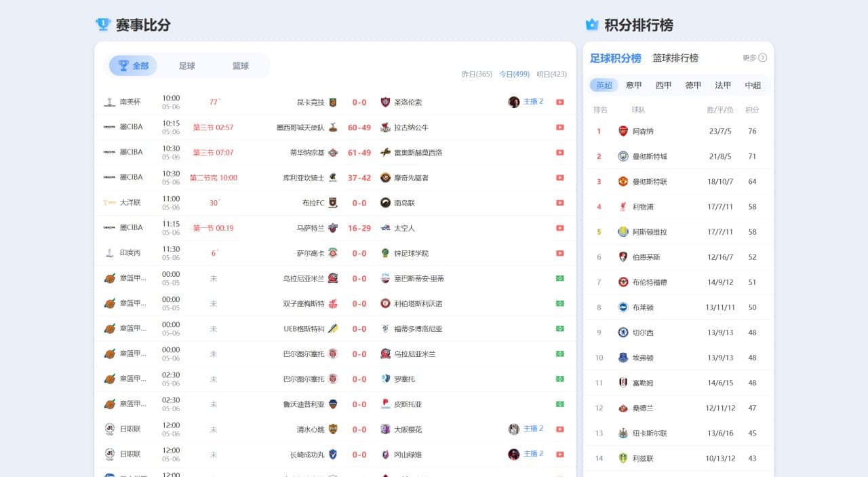The width and height of the screenshot is (868, 477).
Task: Open 阿斯顿维拉 team name in ranking
Action: pos(650,232)
